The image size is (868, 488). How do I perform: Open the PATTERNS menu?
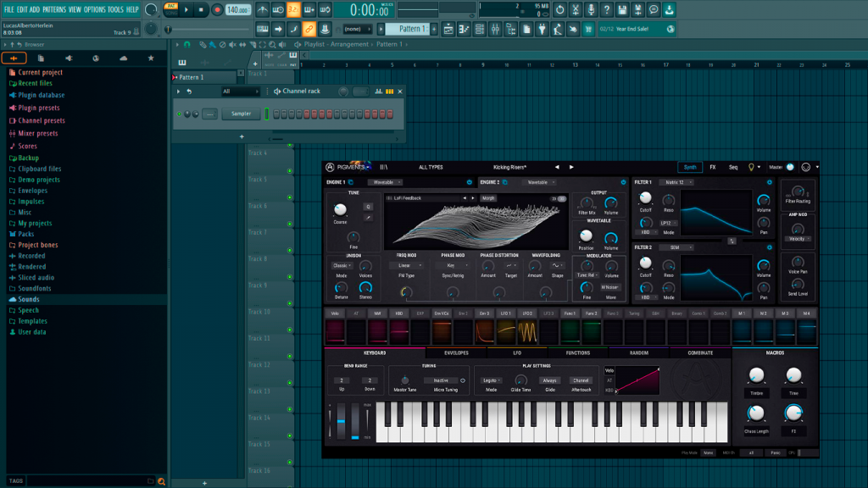pos(54,9)
